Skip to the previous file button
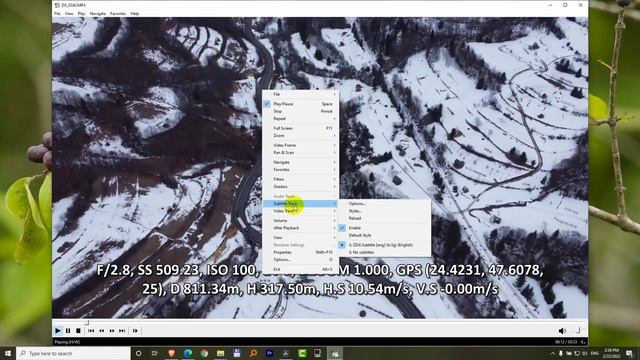640x360 pixels. (x=91, y=331)
